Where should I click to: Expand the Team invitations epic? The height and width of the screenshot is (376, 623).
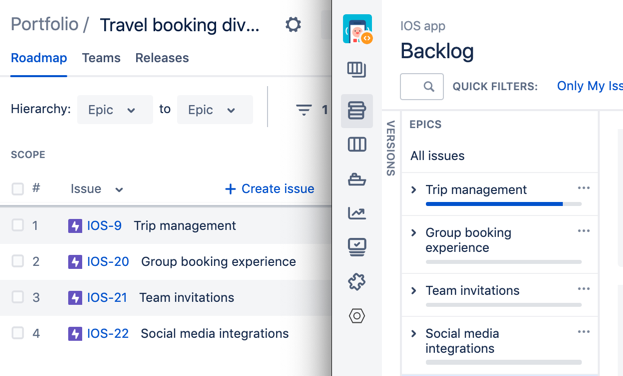click(x=414, y=291)
